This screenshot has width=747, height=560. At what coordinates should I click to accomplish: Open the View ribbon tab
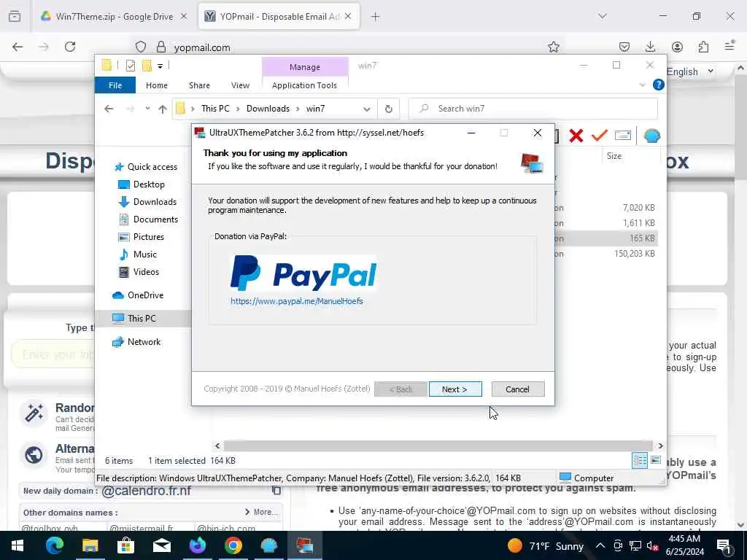pyautogui.click(x=240, y=85)
